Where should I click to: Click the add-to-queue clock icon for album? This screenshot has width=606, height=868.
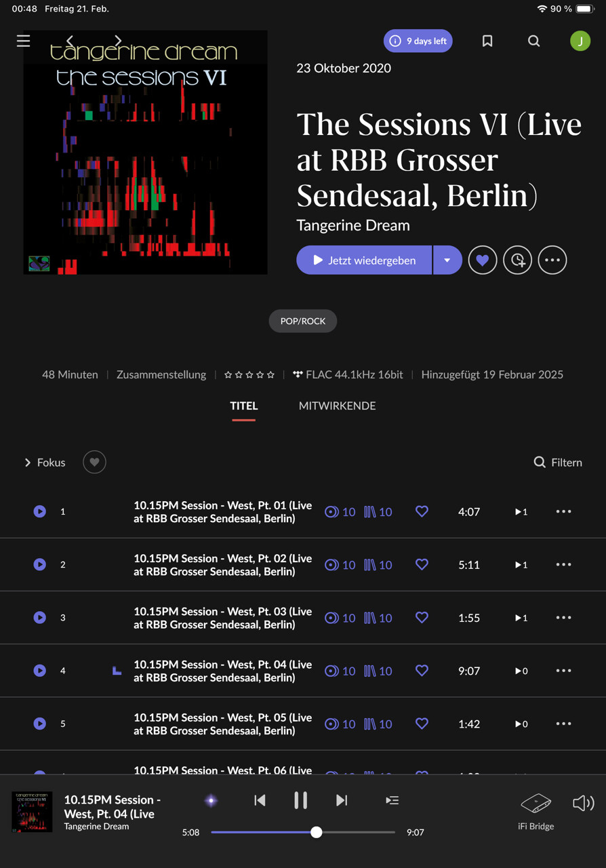[x=518, y=260]
